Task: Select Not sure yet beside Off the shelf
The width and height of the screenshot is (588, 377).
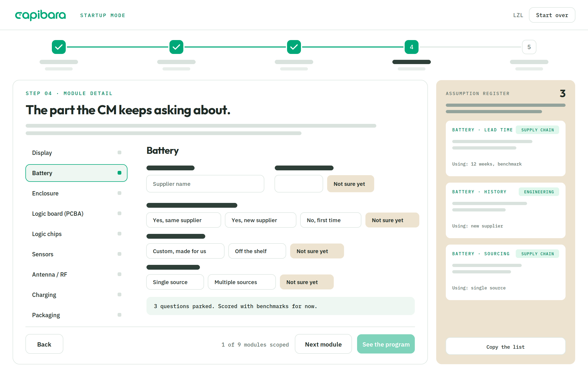Action: tap(317, 251)
